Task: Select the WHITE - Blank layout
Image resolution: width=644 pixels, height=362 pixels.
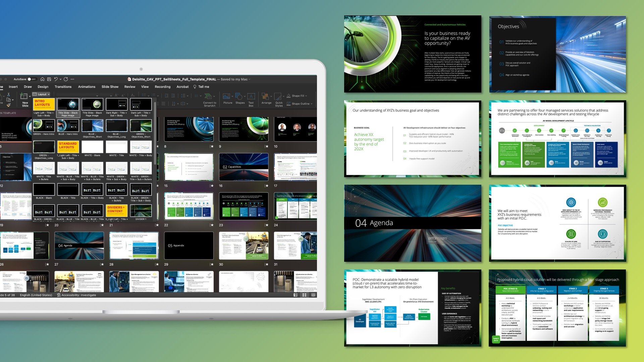Action: coord(92,149)
